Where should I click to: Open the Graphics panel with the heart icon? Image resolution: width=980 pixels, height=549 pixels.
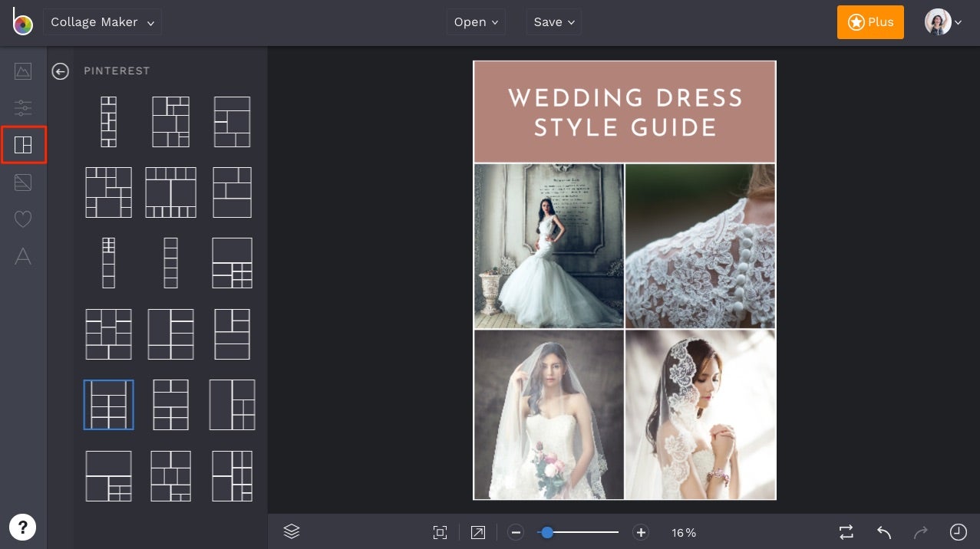click(x=22, y=219)
